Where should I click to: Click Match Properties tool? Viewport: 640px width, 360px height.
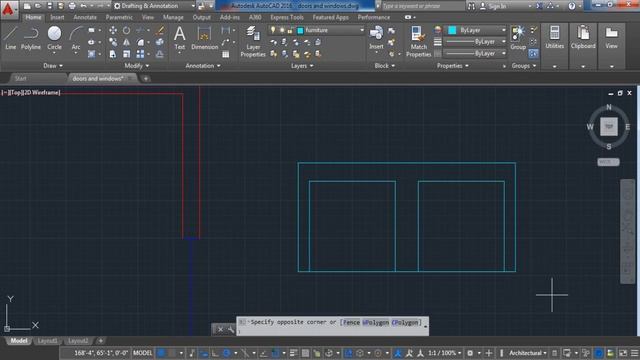(418, 42)
